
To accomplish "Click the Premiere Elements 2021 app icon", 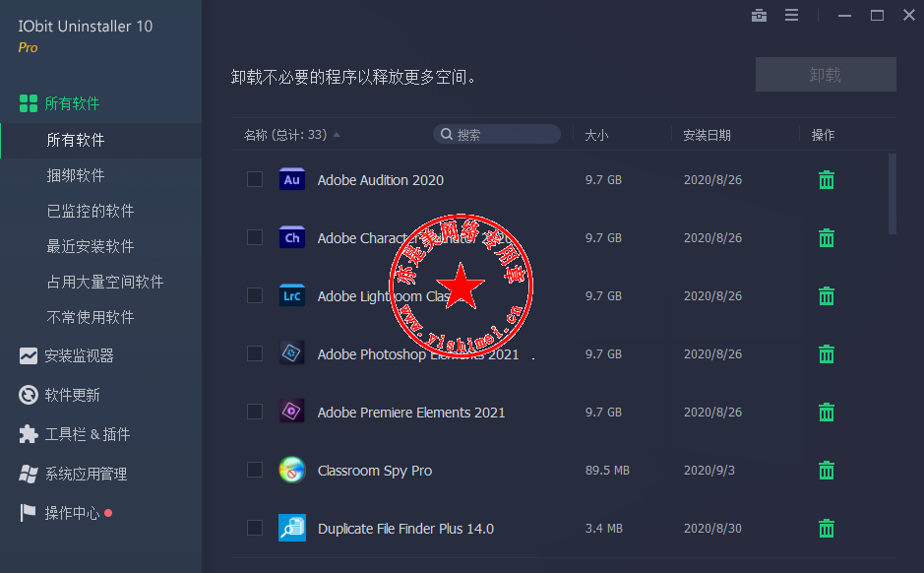I will [291, 412].
